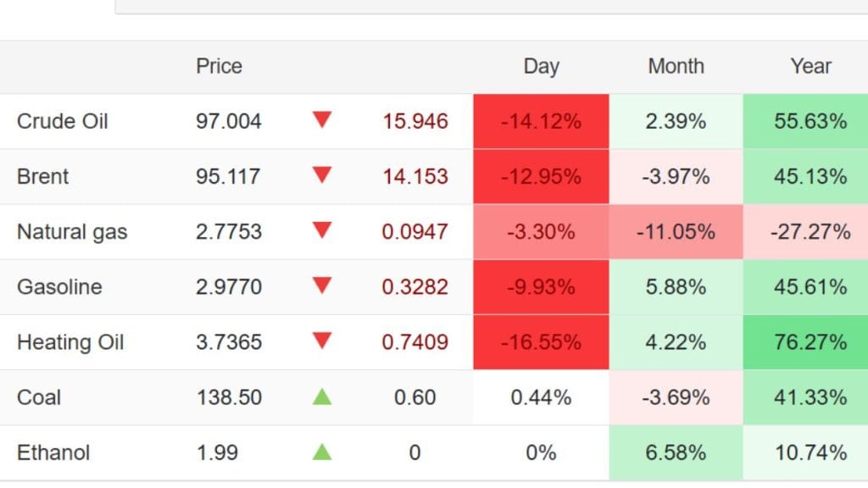Open the Brent commodity link
This screenshot has height=488, width=868.
click(x=42, y=176)
